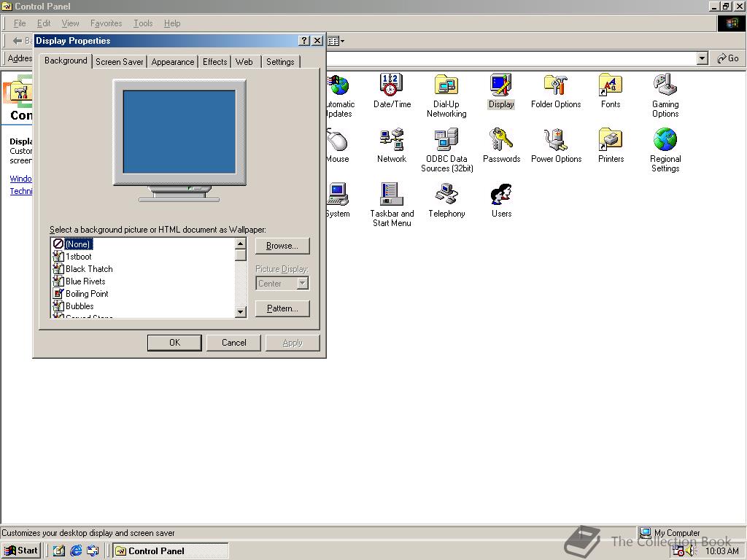Click Cancel in Display Properties
The height and width of the screenshot is (560, 747).
coord(233,343)
